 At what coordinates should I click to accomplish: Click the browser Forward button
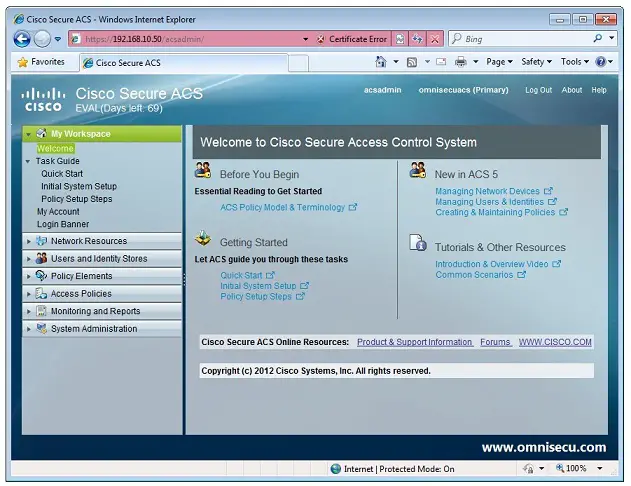[x=42, y=39]
